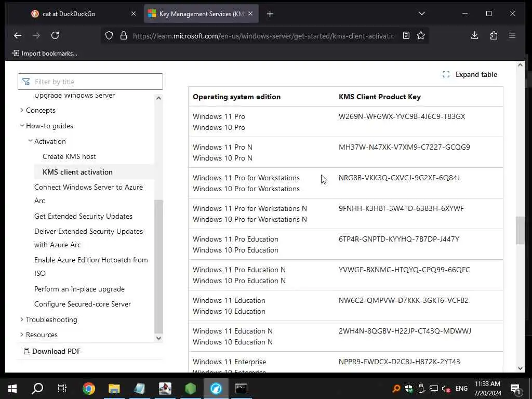The image size is (532, 399).
Task: Click the ENG language indicator
Action: click(x=461, y=389)
